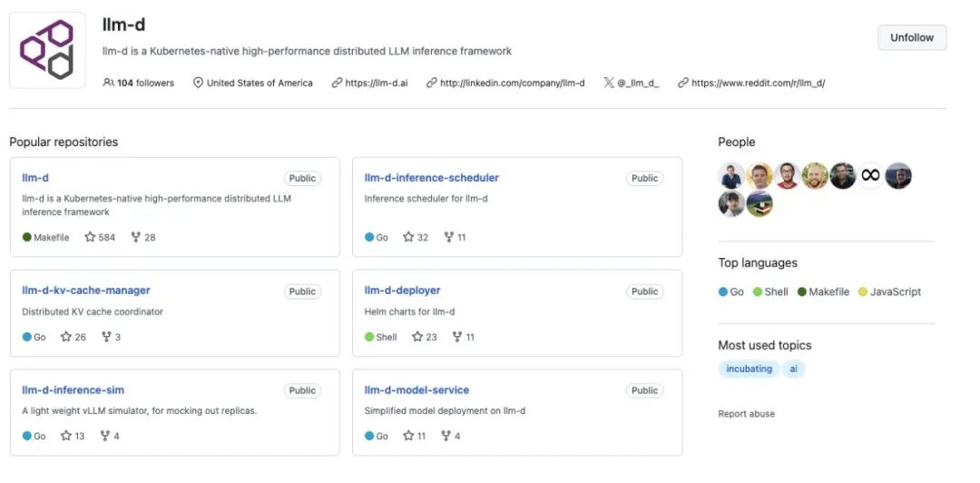Visit the https://llm-d.ai website link
The width and height of the screenshot is (980, 483).
pos(377,83)
